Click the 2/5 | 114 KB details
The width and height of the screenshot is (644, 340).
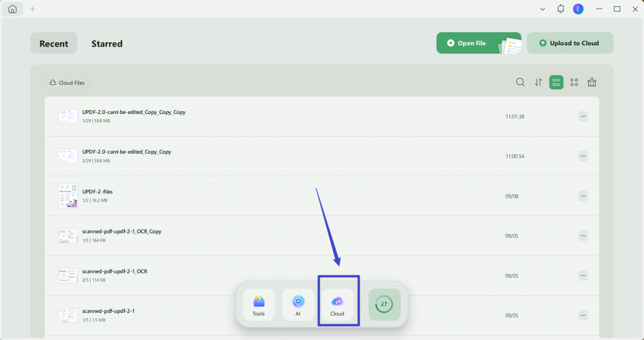click(94, 280)
